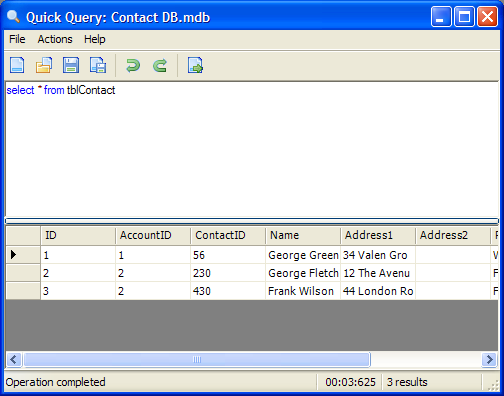
Task: Save the query using the floppy disk icon
Action: pyautogui.click(x=71, y=65)
